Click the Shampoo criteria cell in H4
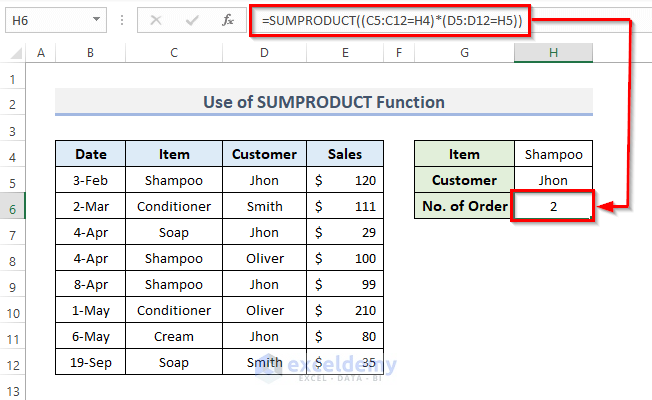The height and width of the screenshot is (400, 652). pos(552,155)
